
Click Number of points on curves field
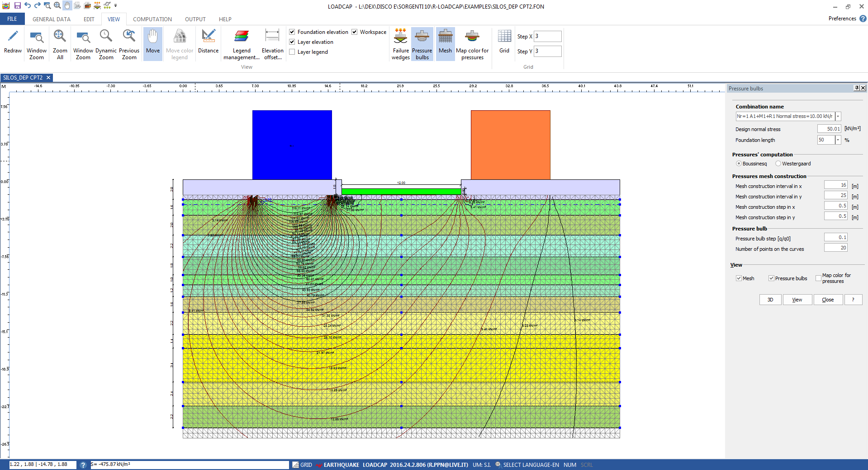[836, 248]
